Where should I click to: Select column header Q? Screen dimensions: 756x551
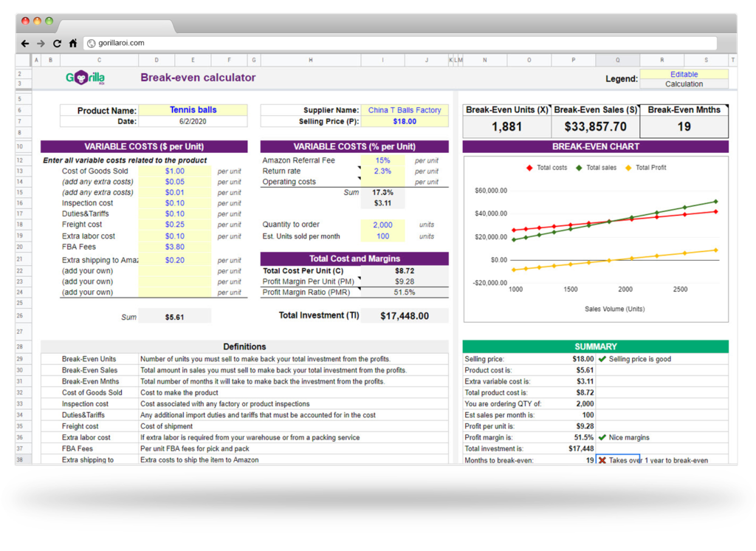tap(618, 60)
